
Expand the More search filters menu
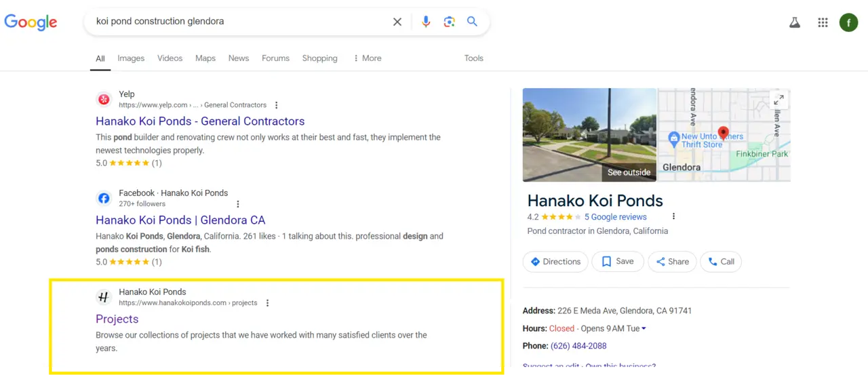[367, 58]
